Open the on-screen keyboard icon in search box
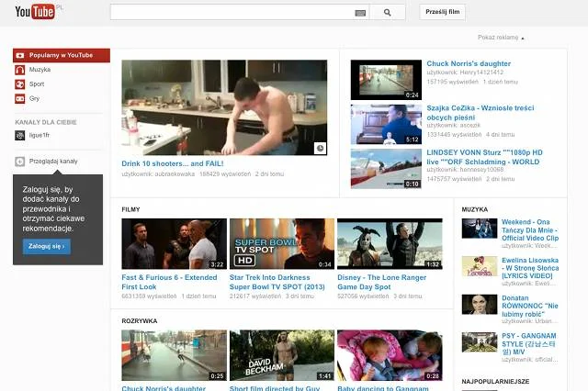 click(360, 13)
